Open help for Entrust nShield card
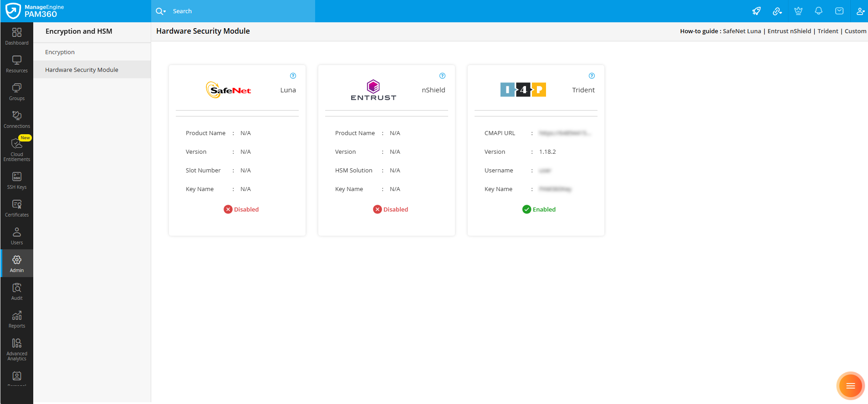The height and width of the screenshot is (404, 868). pos(443,76)
